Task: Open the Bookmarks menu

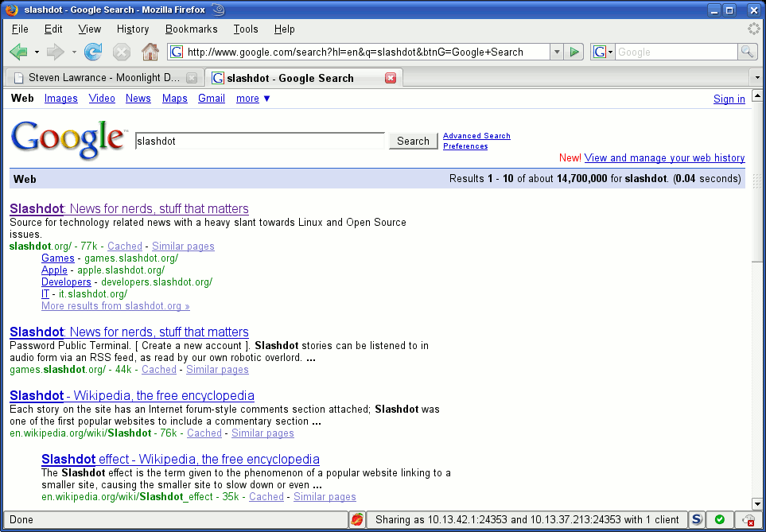Action: [192, 29]
